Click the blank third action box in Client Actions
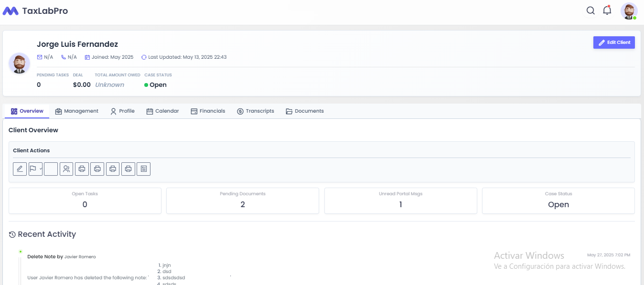Viewport: 644px width, 285px height. pos(51,169)
